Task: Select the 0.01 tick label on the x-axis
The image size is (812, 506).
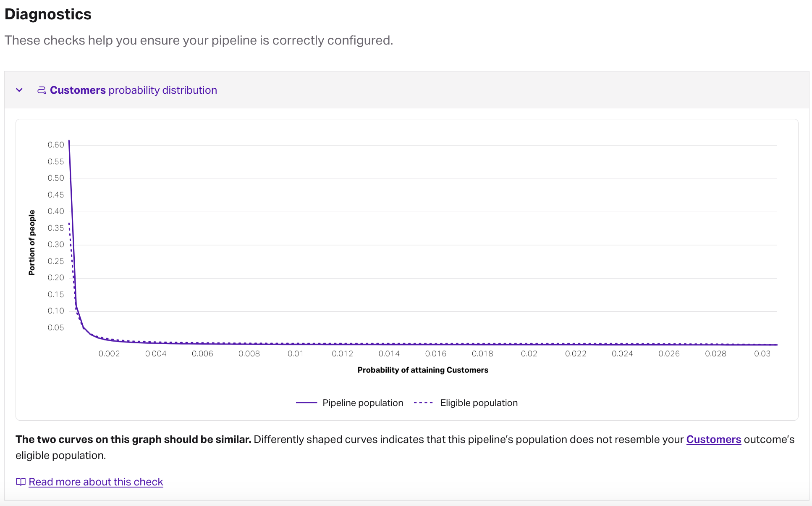Action: 296,353
